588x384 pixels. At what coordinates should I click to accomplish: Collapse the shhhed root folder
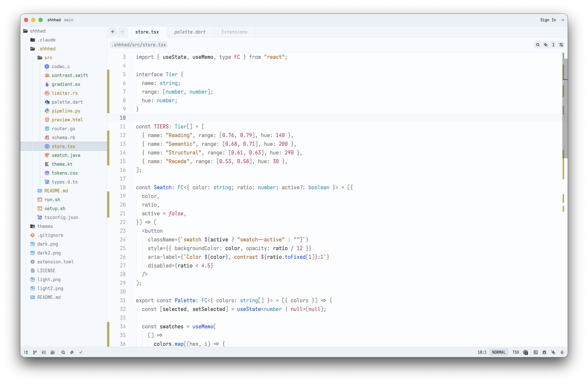[x=64, y=31]
